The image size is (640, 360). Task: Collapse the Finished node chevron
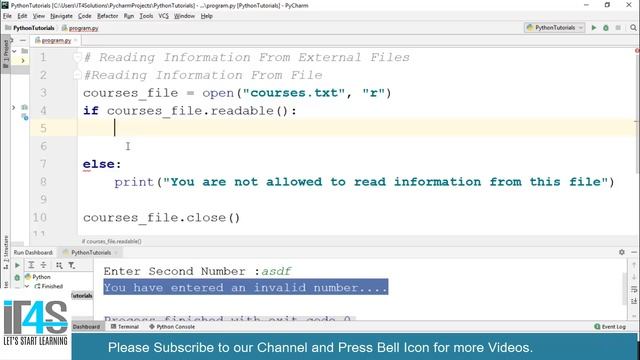click(x=27, y=287)
